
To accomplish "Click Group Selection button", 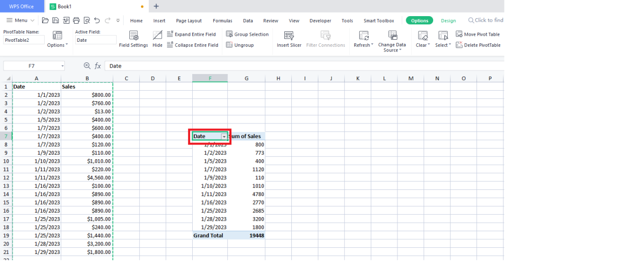I will pyautogui.click(x=247, y=34).
